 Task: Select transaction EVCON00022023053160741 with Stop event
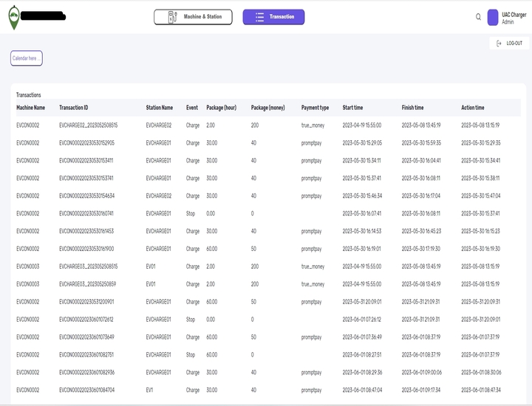click(86, 213)
